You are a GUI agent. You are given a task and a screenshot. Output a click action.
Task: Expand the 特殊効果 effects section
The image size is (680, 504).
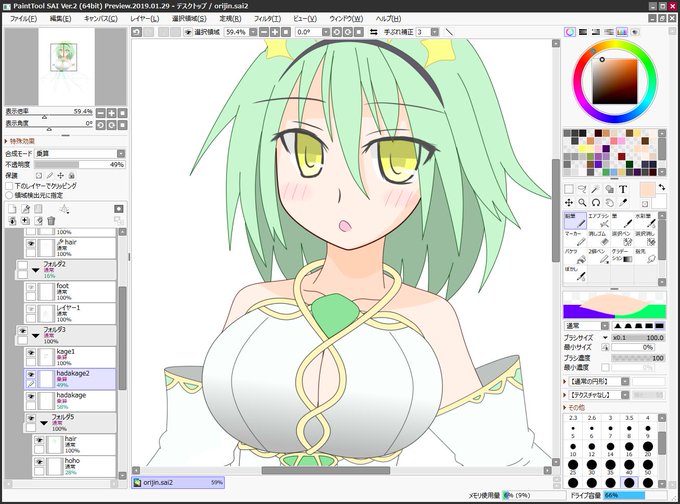(x=20, y=141)
